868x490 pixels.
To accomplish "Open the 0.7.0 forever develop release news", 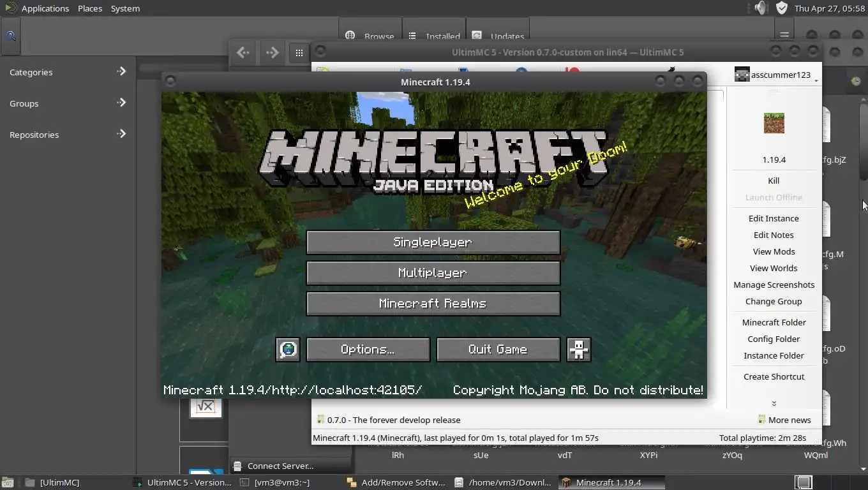I will tap(394, 420).
